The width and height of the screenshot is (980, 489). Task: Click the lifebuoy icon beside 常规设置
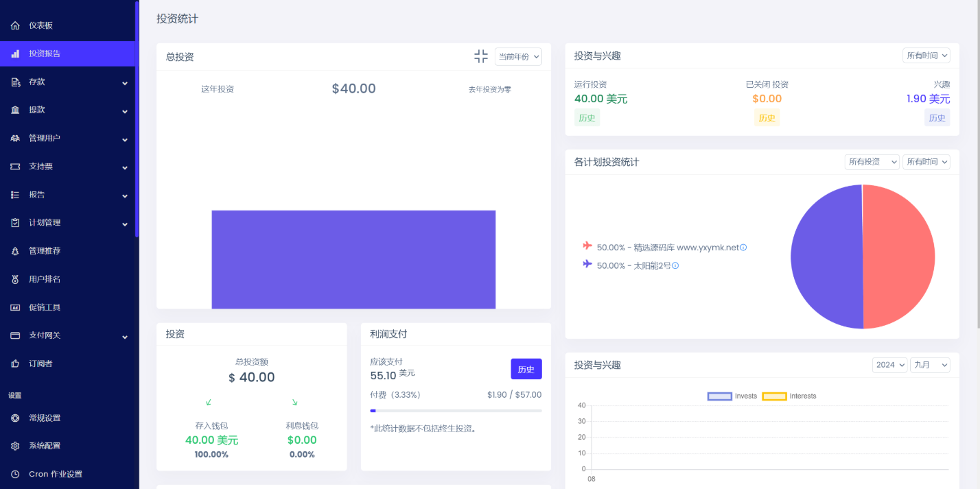pyautogui.click(x=15, y=418)
